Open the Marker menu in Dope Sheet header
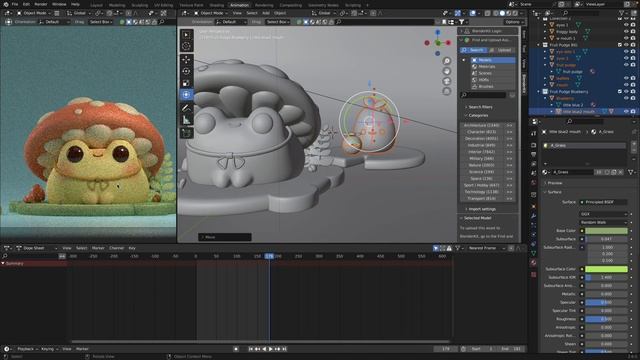The width and height of the screenshot is (640, 360). coord(98,248)
